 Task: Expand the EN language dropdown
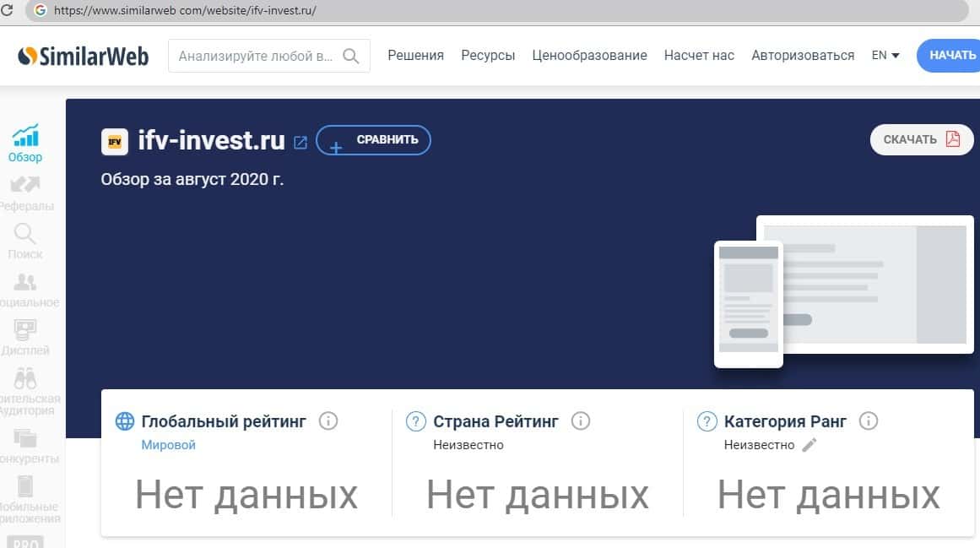(x=885, y=55)
